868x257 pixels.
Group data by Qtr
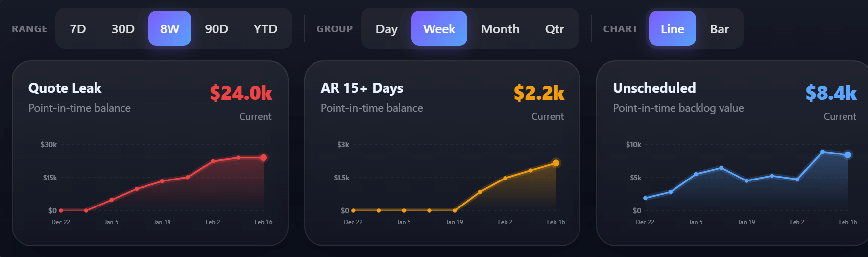point(555,29)
